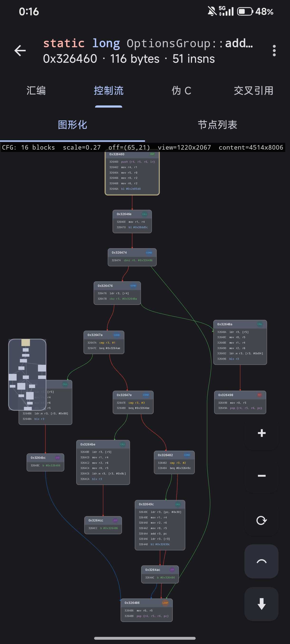Image resolution: width=290 pixels, height=644 pixels.
Task: Select block 0x326476
Action: coord(117,293)
